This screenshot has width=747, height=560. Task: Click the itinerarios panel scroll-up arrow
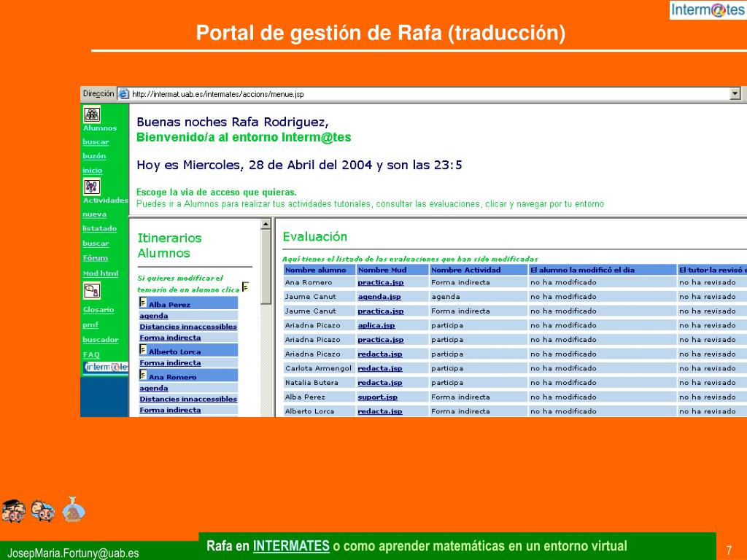266,224
